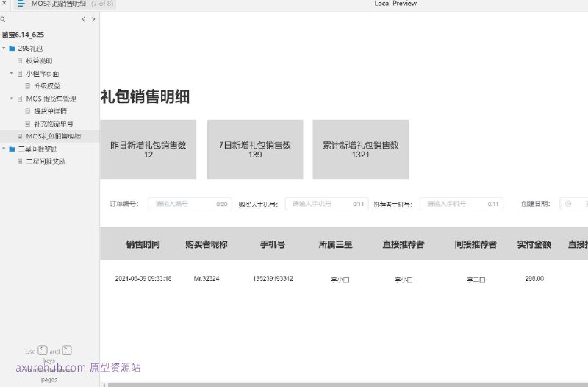Open the 二星间推奖励 child page

(46, 161)
